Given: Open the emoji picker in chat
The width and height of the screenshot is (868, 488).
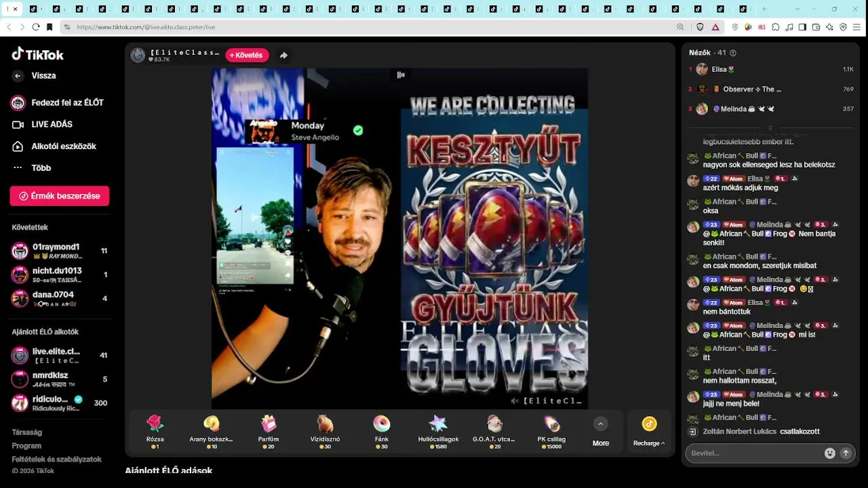Looking at the screenshot, I should 829,453.
